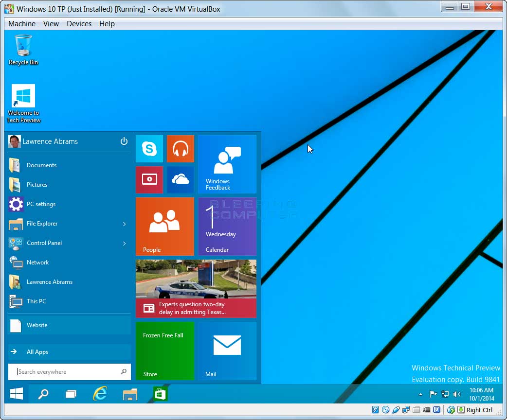Open the Devices menu in VirtualBox
The height and width of the screenshot is (420, 507).
point(79,24)
